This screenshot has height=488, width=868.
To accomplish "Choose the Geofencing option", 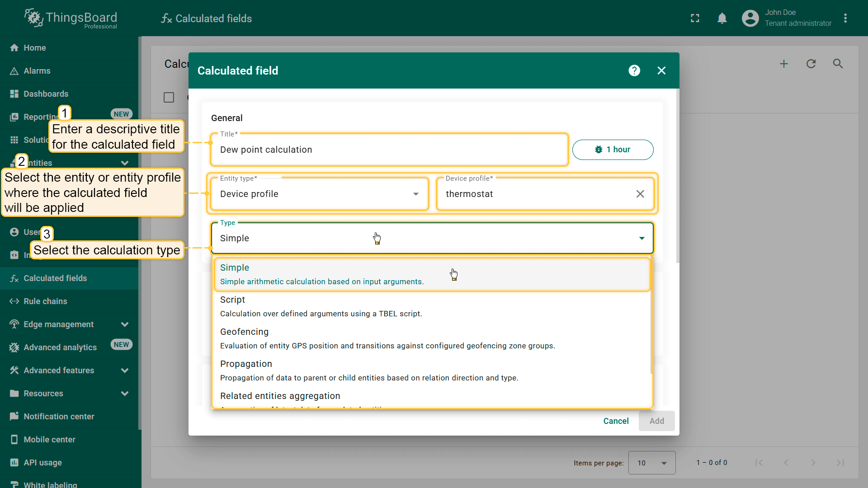I will [x=432, y=338].
